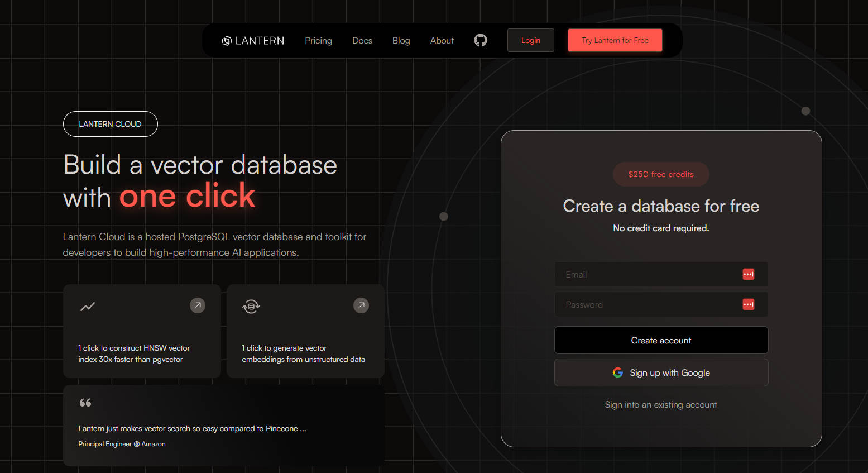This screenshot has width=868, height=473.
Task: Open the Pricing page
Action: pos(318,41)
